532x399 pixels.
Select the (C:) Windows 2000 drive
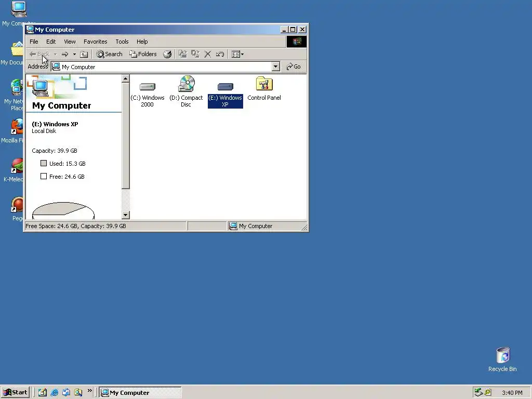coord(147,92)
